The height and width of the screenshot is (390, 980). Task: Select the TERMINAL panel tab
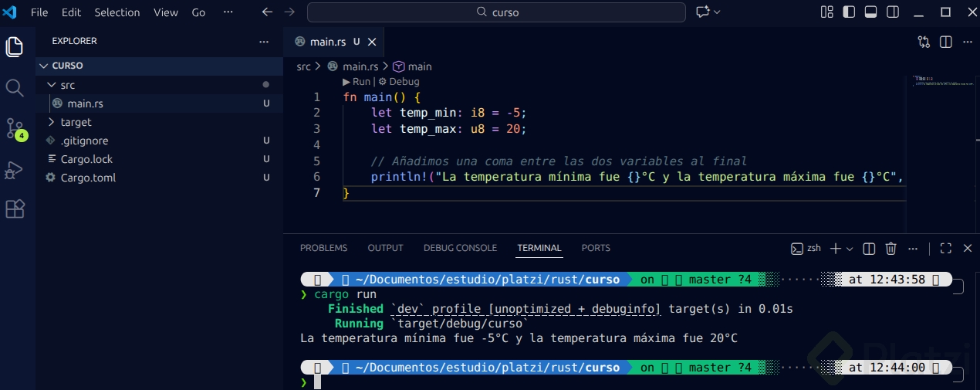click(x=539, y=248)
